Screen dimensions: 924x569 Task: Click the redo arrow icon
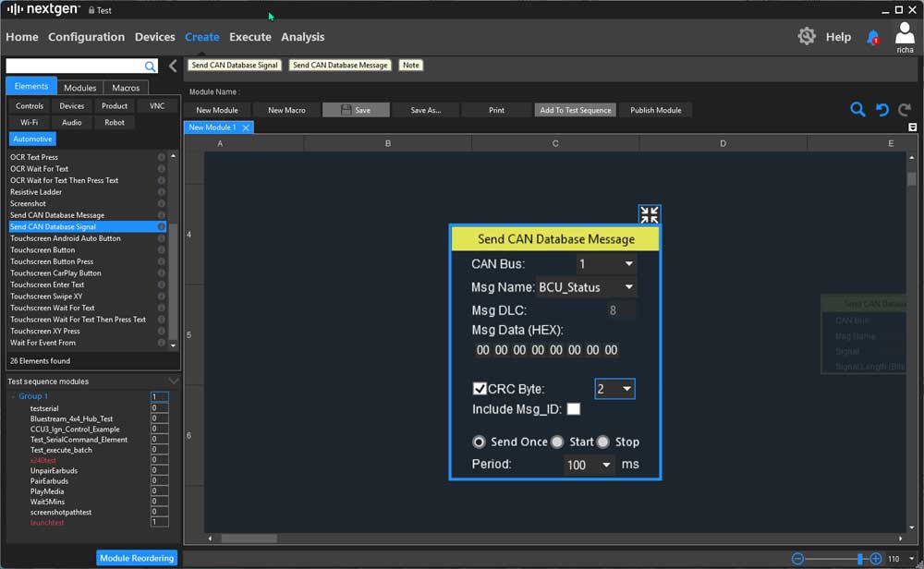[x=905, y=110]
